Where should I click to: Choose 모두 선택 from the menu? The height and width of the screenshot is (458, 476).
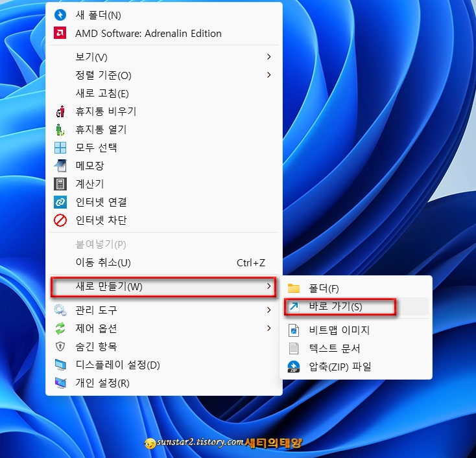164,148
